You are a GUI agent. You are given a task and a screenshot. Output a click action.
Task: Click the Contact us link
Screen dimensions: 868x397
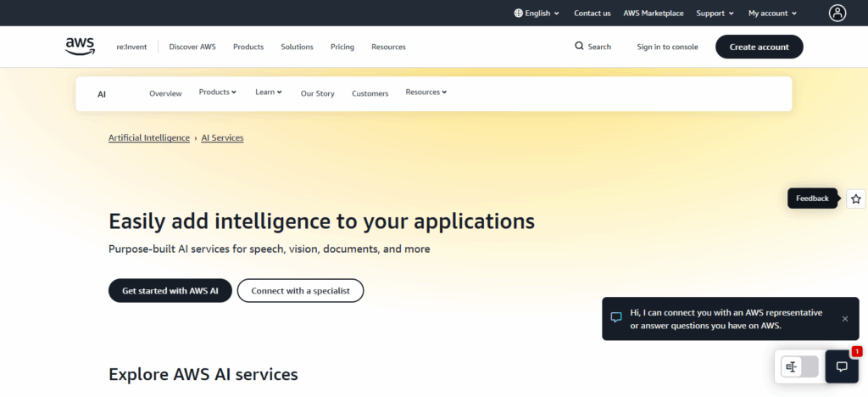click(x=593, y=13)
